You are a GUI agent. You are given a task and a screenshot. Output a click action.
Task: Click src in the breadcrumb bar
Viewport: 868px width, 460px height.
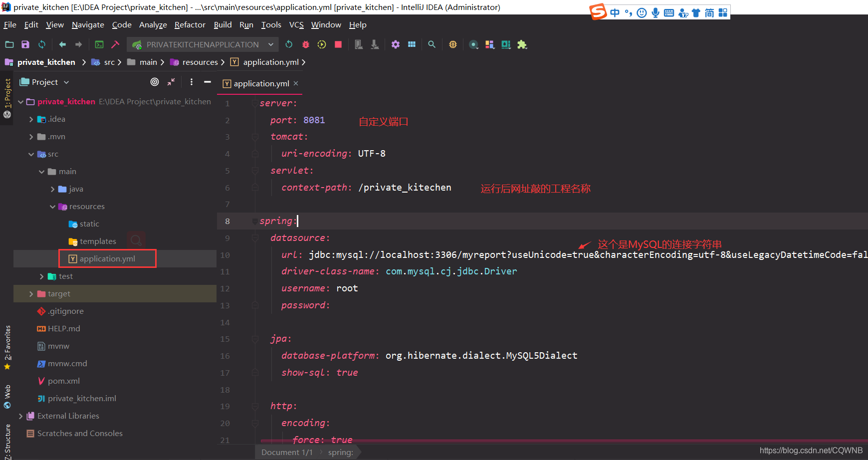(109, 62)
